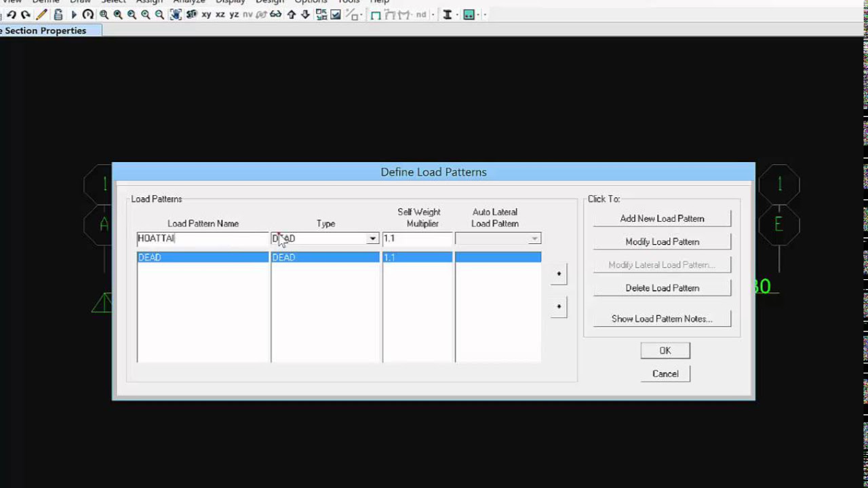Click the Undo arrow in toolbar

pyautogui.click(x=12, y=14)
